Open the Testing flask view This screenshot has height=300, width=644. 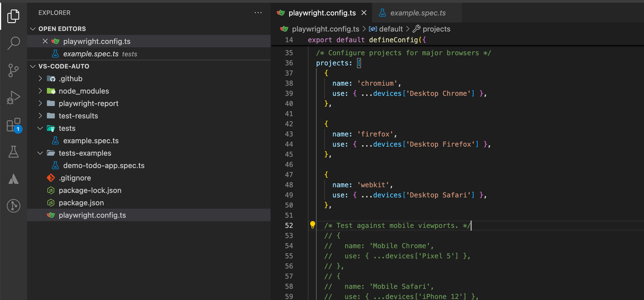pyautogui.click(x=14, y=152)
